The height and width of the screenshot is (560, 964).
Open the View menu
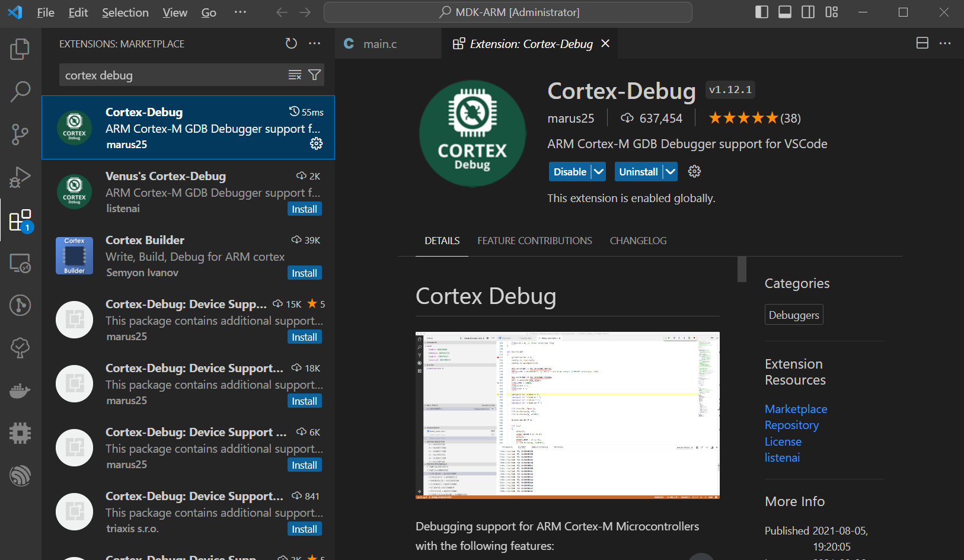click(175, 12)
